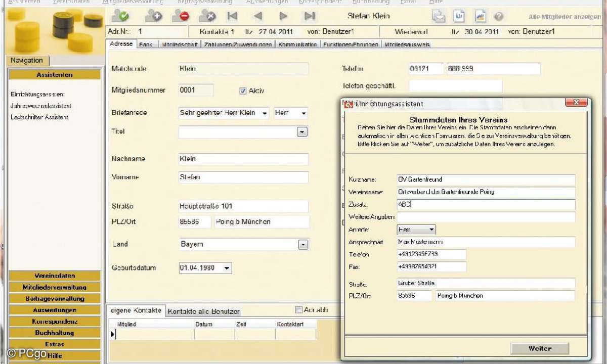Toggle the checkbox above the contacts table
The height and width of the screenshot is (364, 607).
point(298,310)
